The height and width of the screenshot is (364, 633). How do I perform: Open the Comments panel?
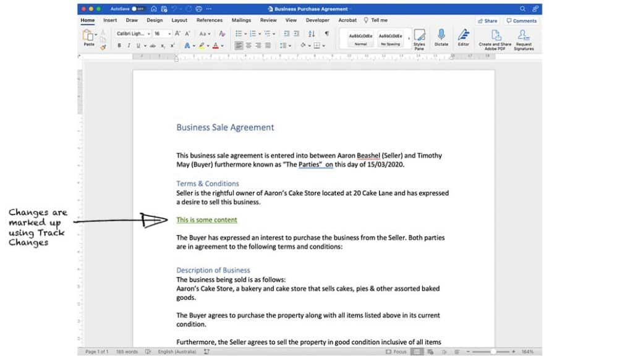[x=522, y=20]
